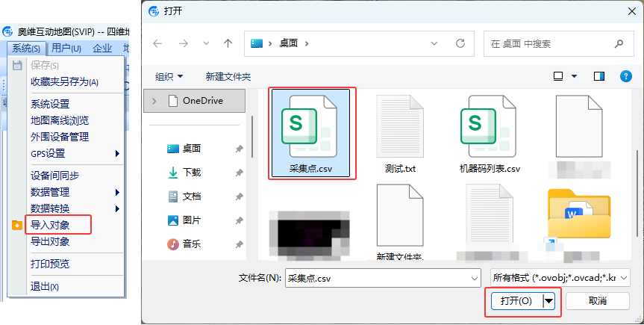Expand the OneDrive tree node

coord(154,101)
